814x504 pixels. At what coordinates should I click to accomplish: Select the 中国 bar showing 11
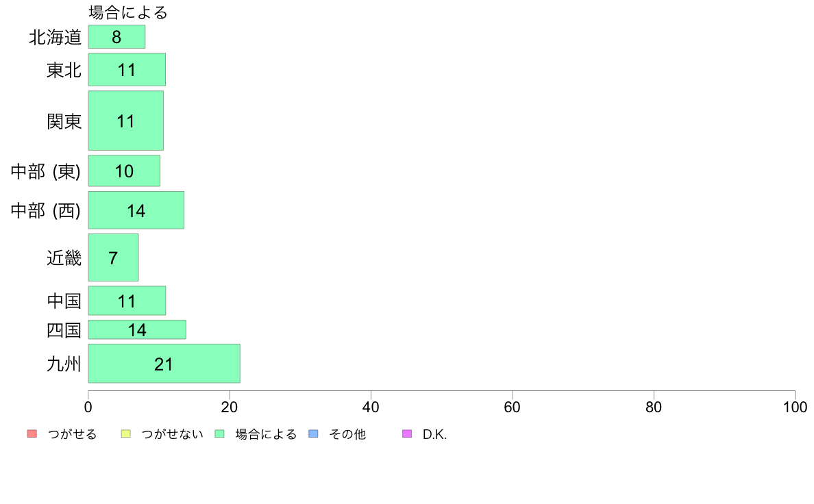click(x=127, y=301)
